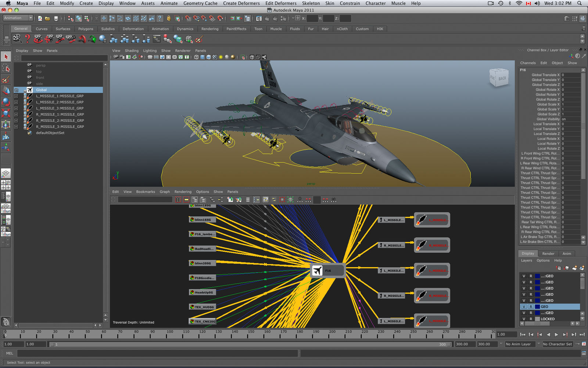Create new layer from selected objects
Viewport: 588px width, 368px height.
(582, 268)
